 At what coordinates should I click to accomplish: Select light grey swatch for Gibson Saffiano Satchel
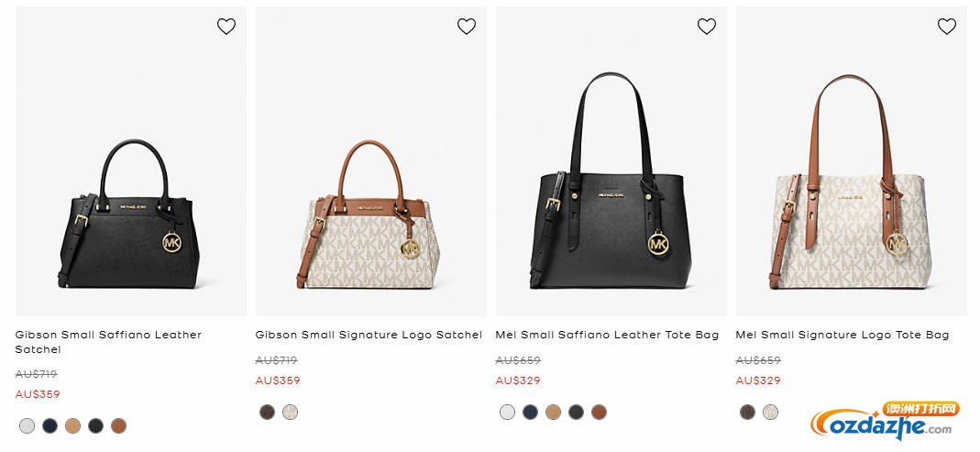pos(28,425)
